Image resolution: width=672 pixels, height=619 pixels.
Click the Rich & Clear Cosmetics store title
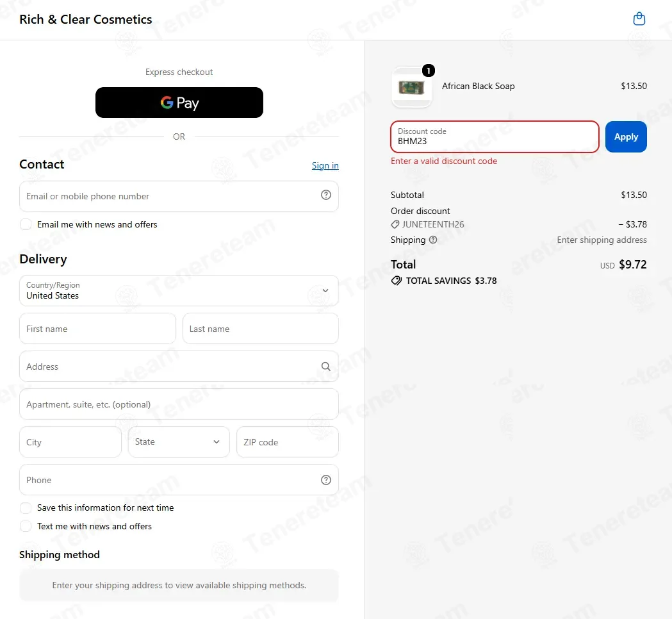(86, 19)
